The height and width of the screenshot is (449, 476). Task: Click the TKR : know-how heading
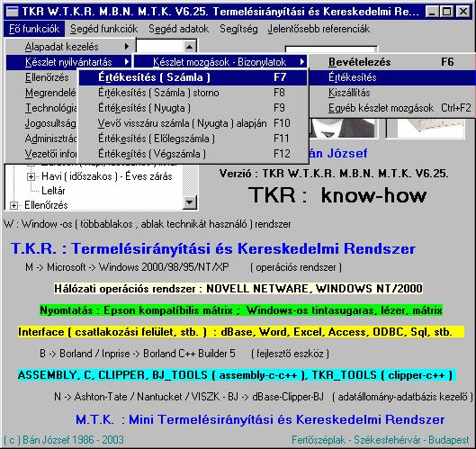point(337,195)
